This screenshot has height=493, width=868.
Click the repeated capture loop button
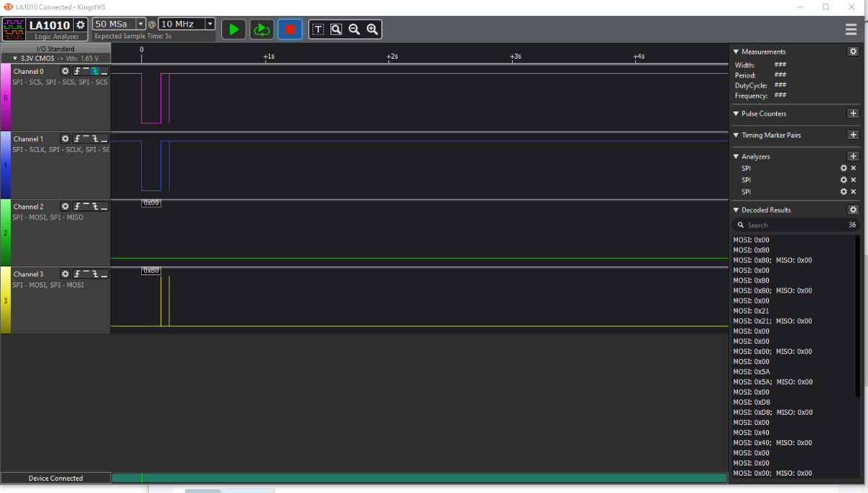click(261, 29)
